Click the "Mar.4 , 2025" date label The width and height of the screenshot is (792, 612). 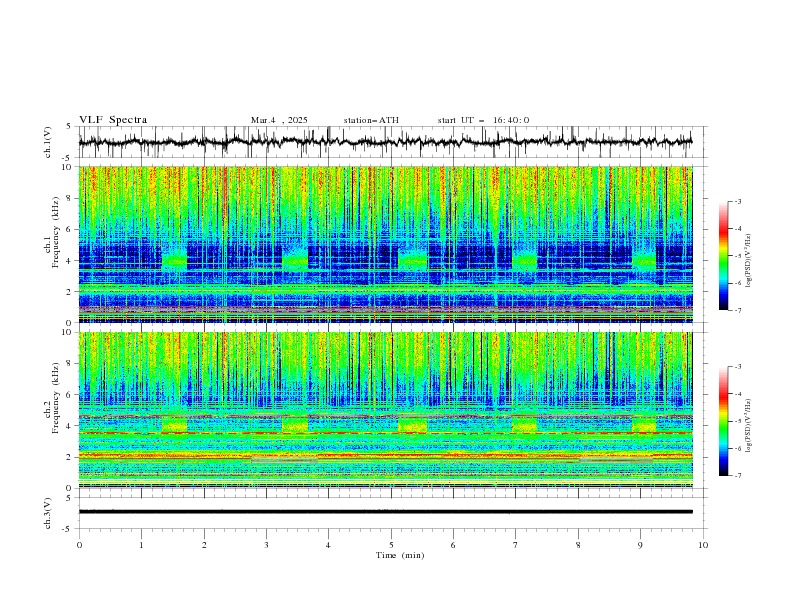coord(279,120)
